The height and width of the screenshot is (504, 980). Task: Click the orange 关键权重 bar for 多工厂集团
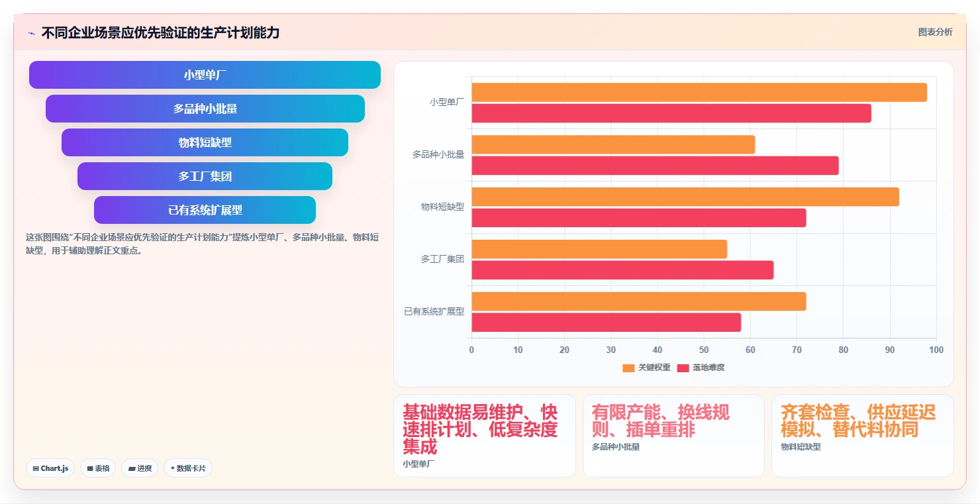599,249
